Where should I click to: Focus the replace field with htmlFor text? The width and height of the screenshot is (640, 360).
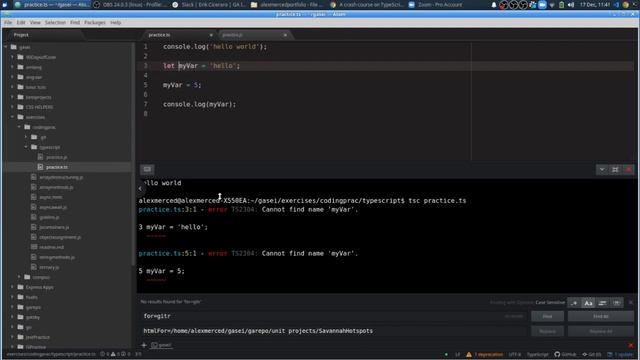pos(333,331)
